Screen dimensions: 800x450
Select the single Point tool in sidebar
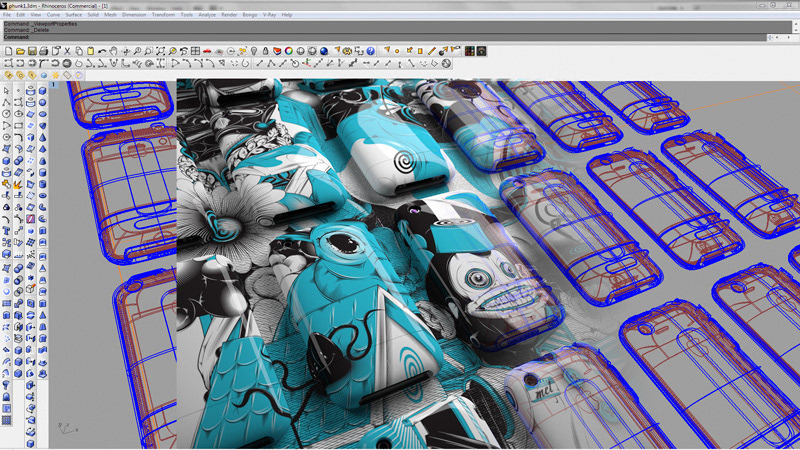pos(18,91)
